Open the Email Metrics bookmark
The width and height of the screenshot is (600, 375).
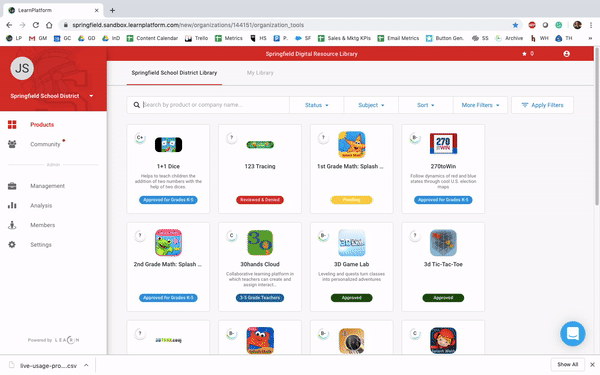click(x=398, y=38)
